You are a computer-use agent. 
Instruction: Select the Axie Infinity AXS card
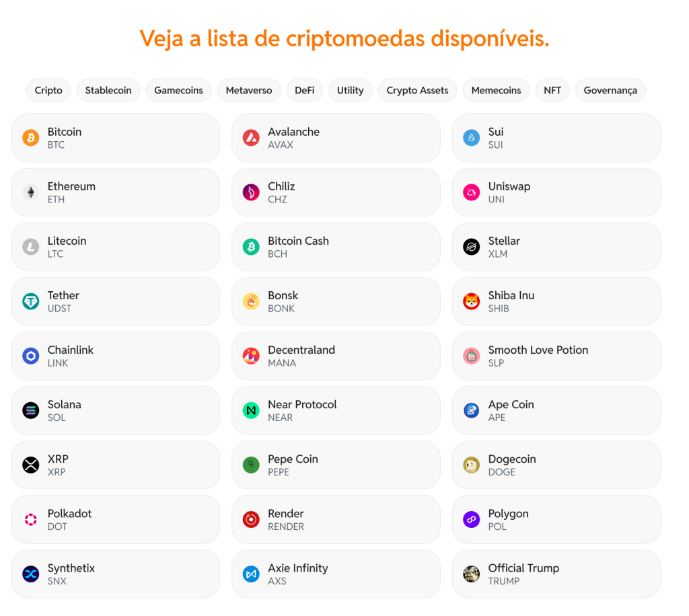pyautogui.click(x=336, y=574)
